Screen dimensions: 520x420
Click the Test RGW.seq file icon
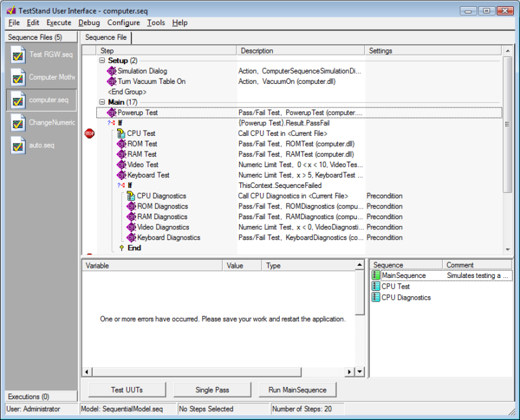pyautogui.click(x=18, y=55)
